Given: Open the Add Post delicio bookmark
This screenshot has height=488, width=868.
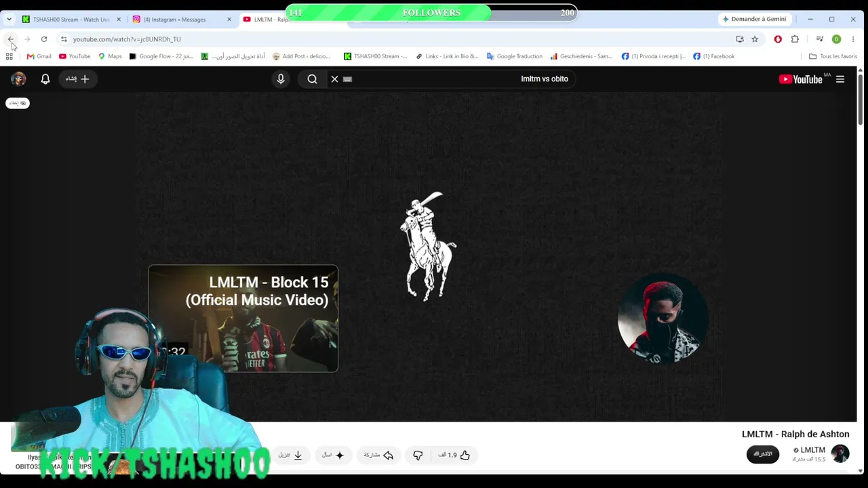Looking at the screenshot, I should 301,56.
